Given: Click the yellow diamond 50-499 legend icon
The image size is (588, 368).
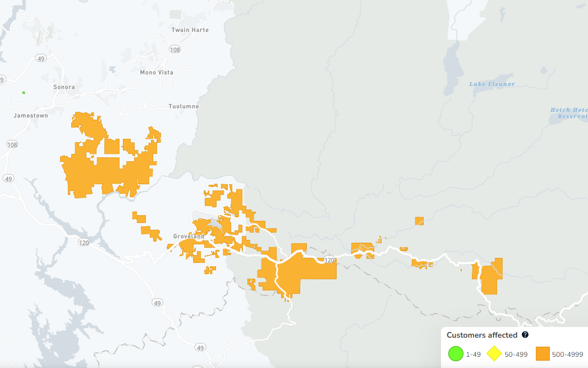Looking at the screenshot, I should 494,354.
